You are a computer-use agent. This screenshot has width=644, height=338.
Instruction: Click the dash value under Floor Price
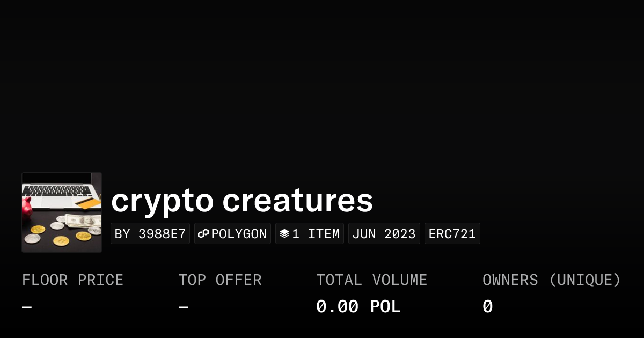point(27,307)
